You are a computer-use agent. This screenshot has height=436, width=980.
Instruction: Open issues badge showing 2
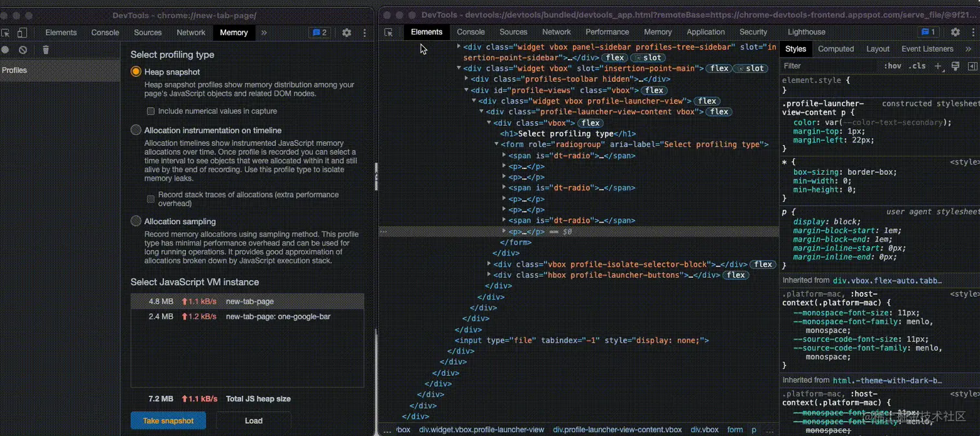pyautogui.click(x=320, y=32)
